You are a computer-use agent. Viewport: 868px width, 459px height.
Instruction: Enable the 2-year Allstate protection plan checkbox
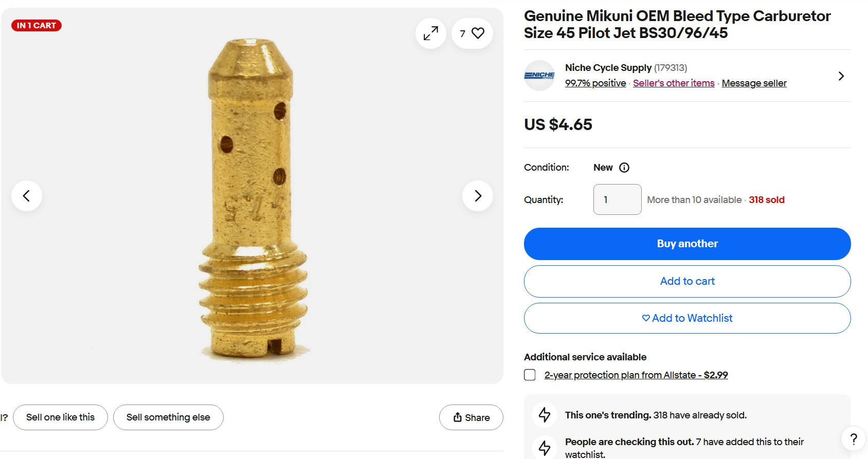pos(530,375)
